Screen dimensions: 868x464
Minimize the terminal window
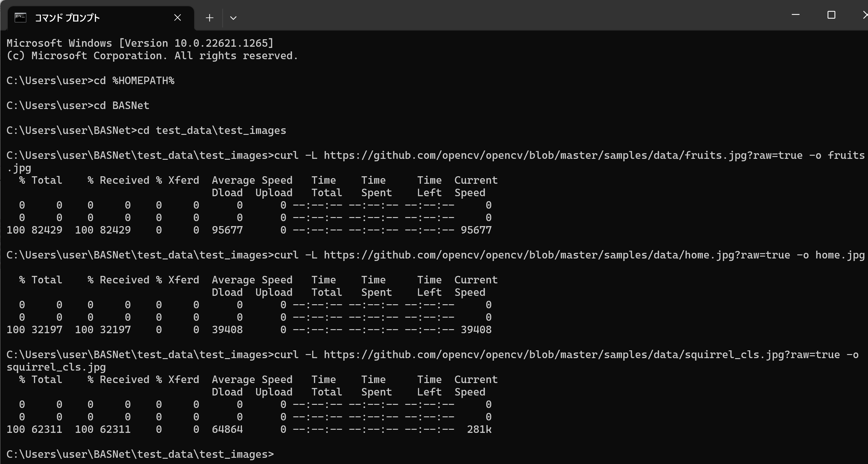point(796,15)
